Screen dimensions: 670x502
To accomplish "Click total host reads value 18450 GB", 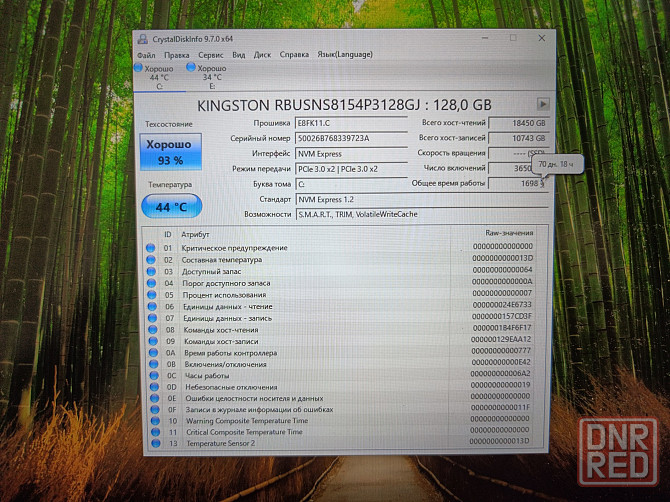I will [518, 123].
